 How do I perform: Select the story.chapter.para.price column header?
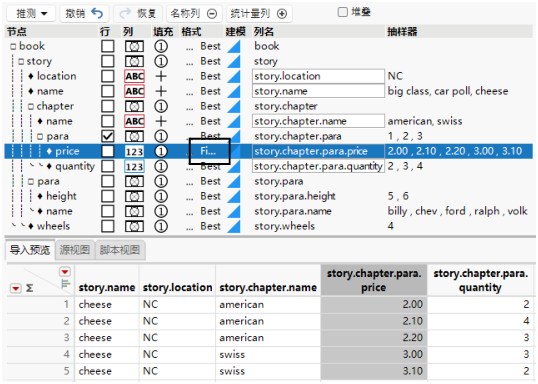pos(374,280)
